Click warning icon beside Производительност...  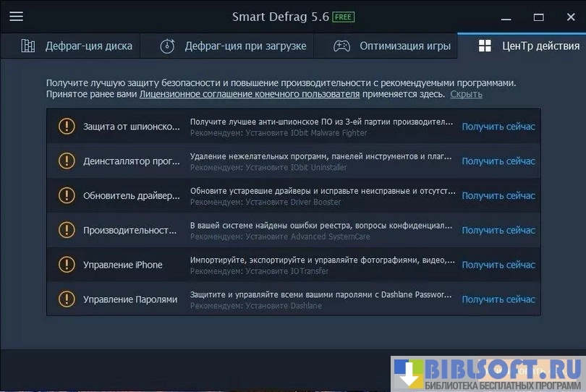pos(67,230)
